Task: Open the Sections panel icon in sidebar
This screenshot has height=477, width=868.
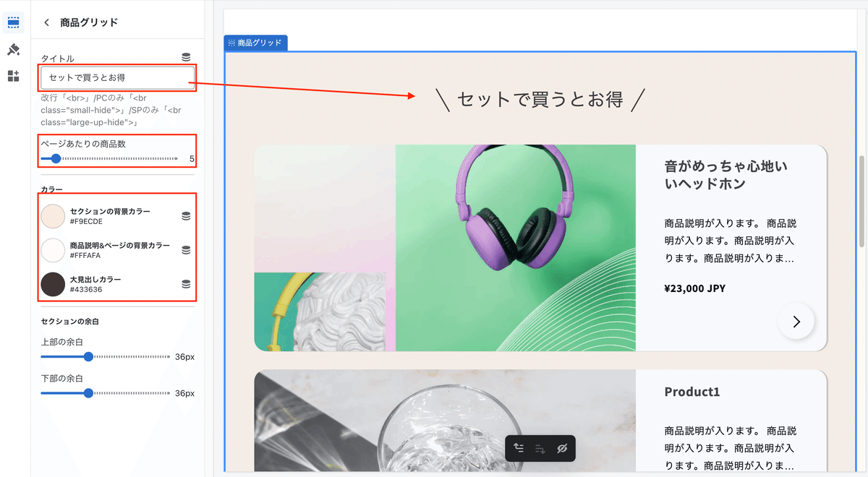Action: tap(13, 22)
